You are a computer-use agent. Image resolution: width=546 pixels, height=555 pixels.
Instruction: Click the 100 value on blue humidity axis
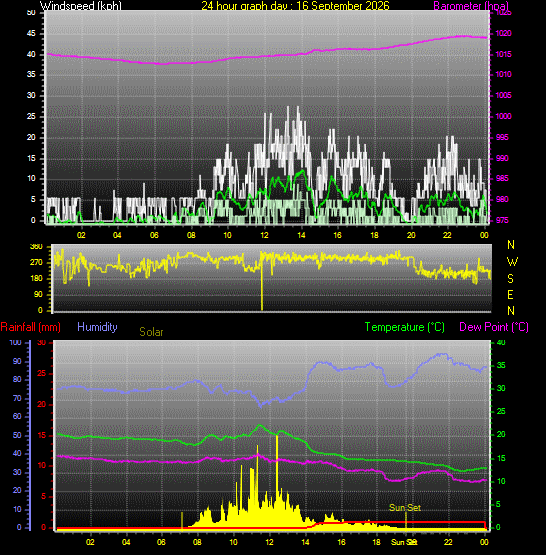tap(15, 342)
